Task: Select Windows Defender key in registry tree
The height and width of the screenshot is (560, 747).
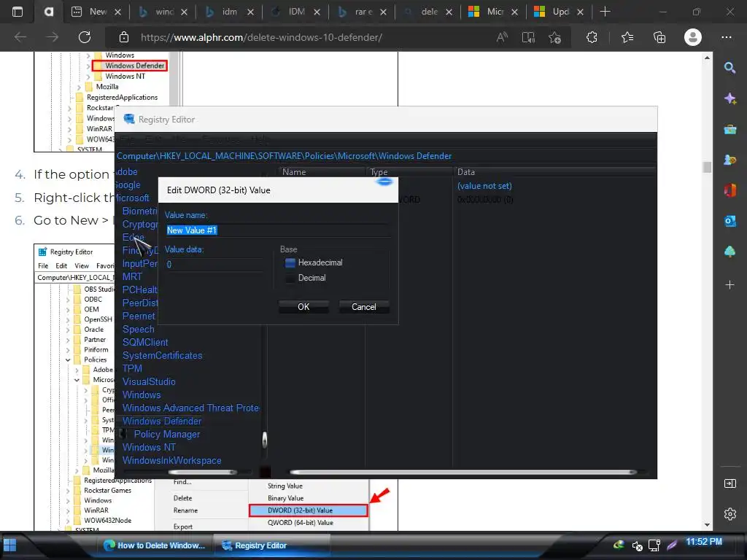Action: [162, 421]
